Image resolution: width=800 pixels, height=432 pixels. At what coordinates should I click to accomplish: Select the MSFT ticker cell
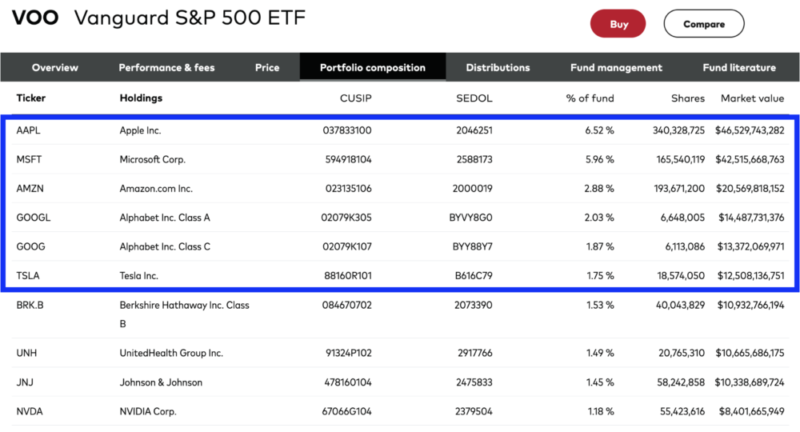pos(29,160)
